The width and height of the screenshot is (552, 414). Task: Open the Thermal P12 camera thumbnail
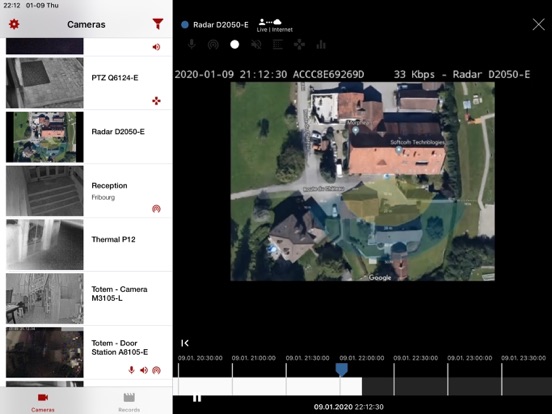pos(45,245)
